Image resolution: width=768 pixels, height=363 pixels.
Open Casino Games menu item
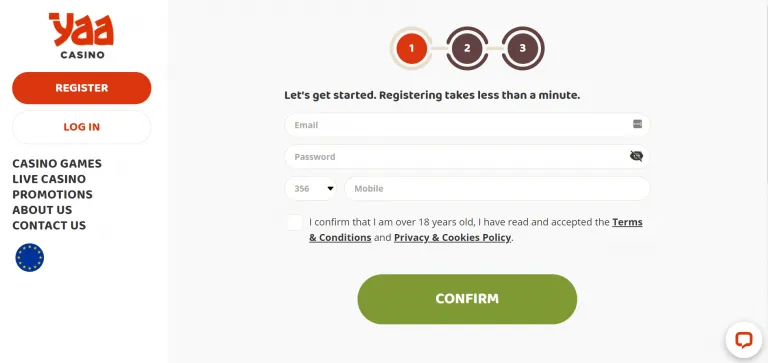click(57, 163)
